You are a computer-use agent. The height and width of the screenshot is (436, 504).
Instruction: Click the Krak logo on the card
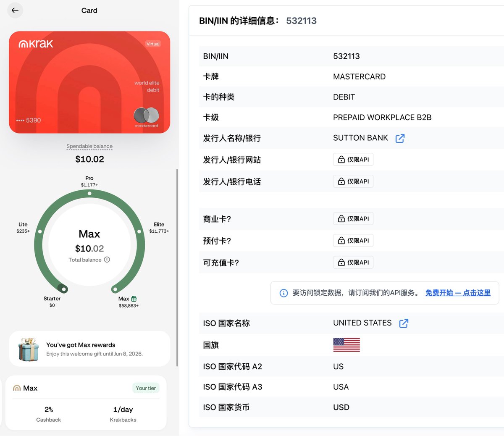(36, 44)
